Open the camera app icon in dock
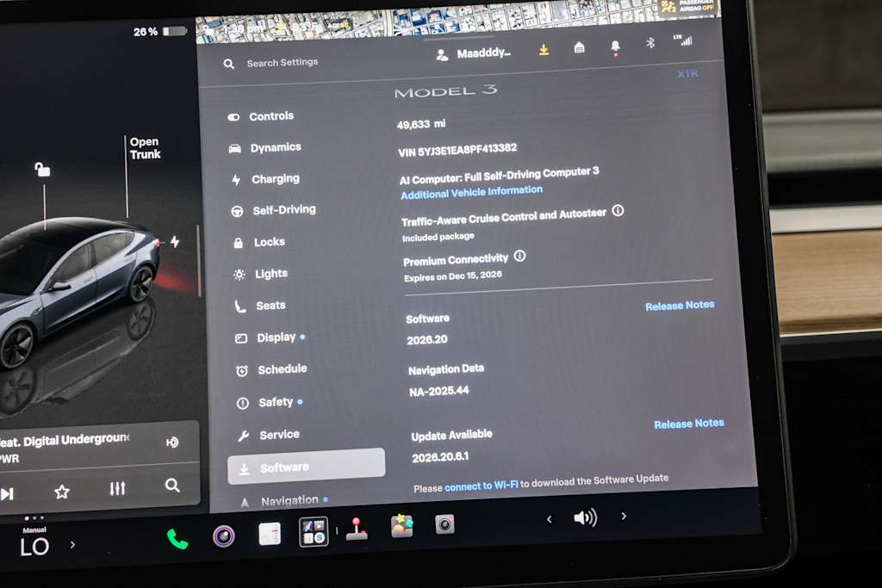 (444, 524)
